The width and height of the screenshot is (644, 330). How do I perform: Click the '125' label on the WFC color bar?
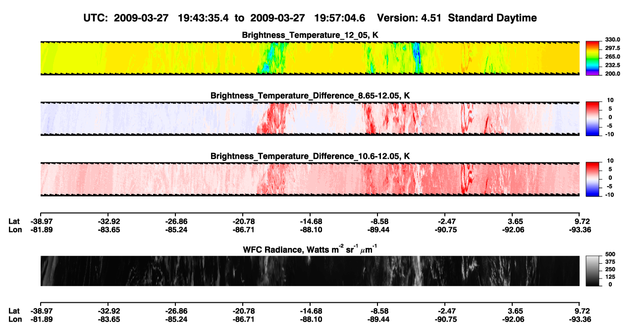[609, 277]
